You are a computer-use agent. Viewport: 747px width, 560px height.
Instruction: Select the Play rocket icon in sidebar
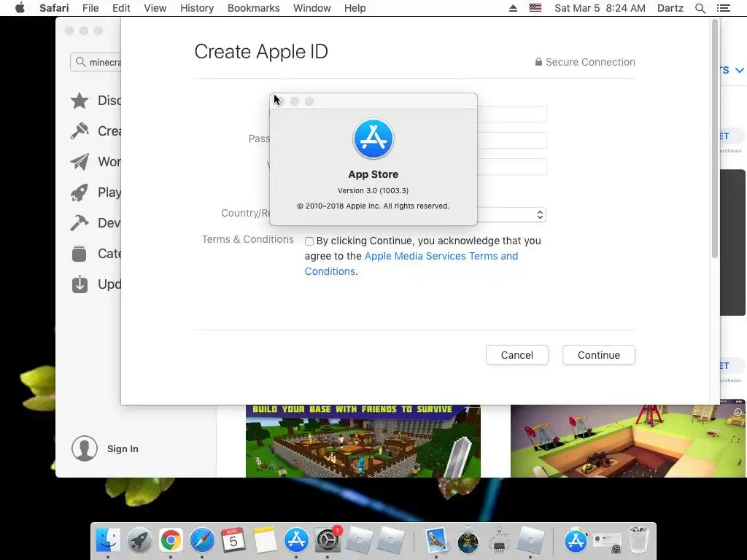pos(79,192)
